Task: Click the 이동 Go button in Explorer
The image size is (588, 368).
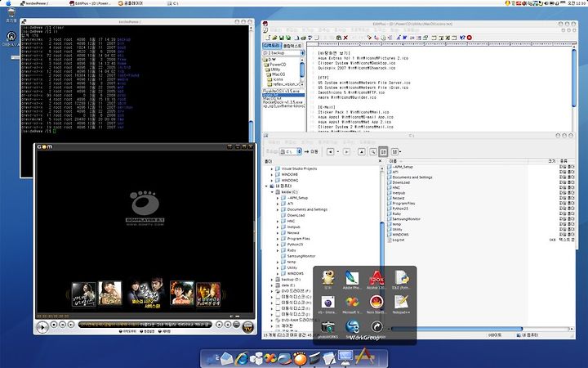Action: coord(311,152)
